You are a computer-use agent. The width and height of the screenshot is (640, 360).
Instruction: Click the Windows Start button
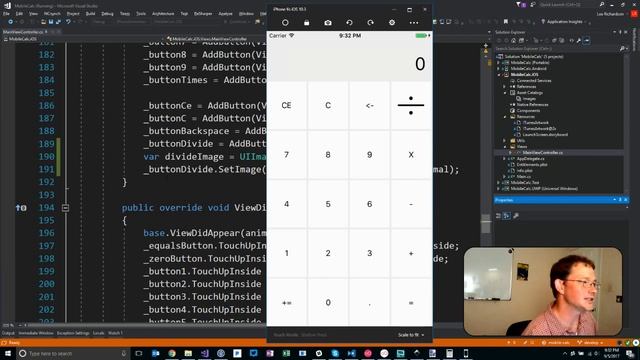[x=7, y=353]
